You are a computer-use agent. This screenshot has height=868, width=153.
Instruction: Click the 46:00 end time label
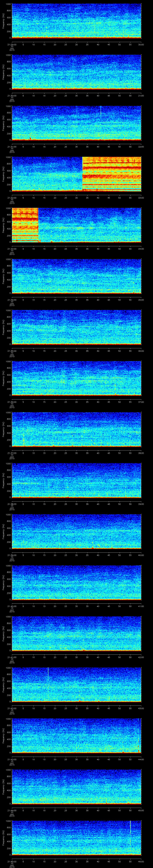tap(141, 861)
